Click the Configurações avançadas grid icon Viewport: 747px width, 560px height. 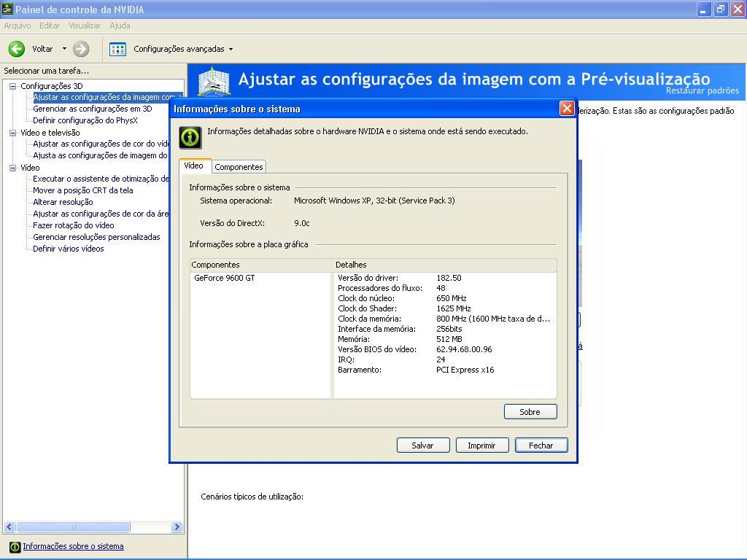pyautogui.click(x=117, y=49)
